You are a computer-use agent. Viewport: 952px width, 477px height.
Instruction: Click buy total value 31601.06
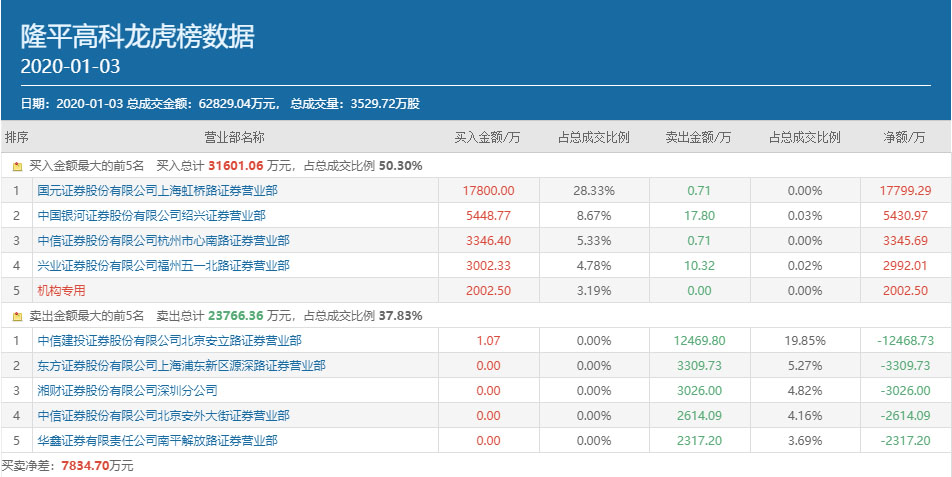(236, 165)
